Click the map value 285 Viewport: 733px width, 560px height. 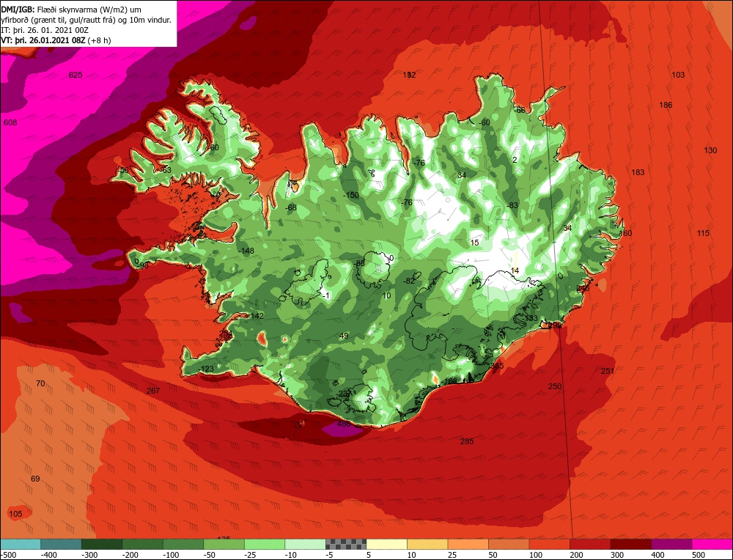pyautogui.click(x=467, y=441)
